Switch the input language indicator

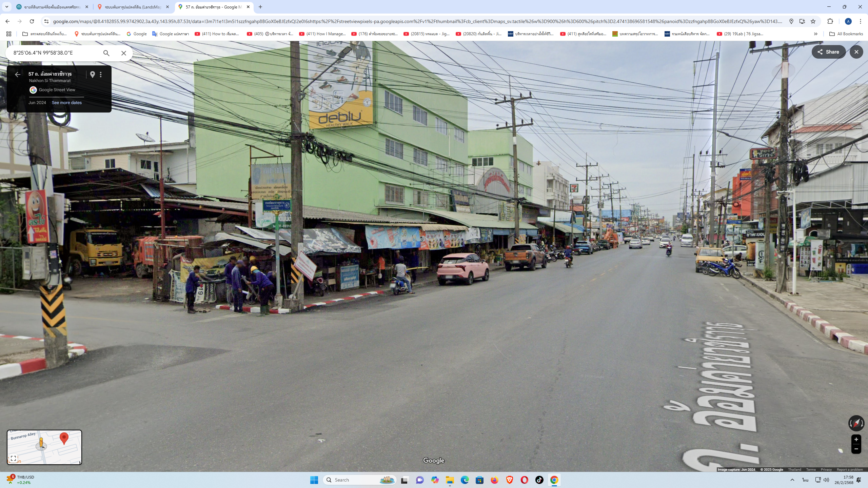pos(805,480)
